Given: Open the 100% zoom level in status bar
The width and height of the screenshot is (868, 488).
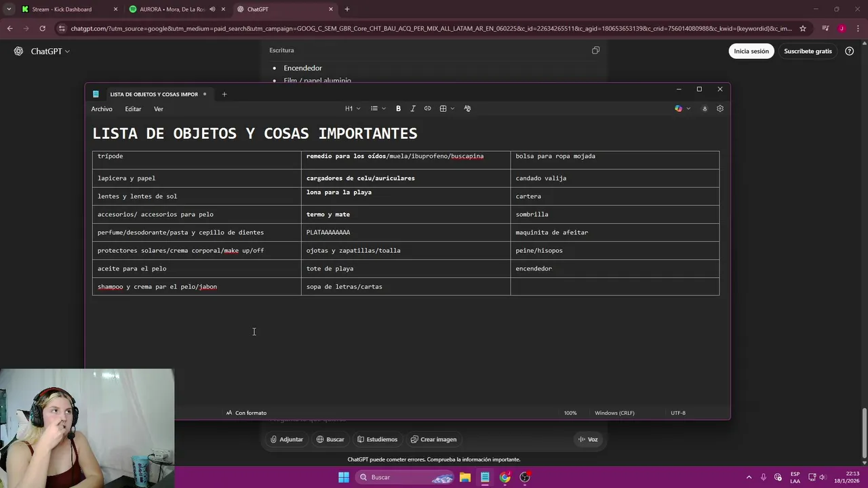Looking at the screenshot, I should tap(570, 413).
